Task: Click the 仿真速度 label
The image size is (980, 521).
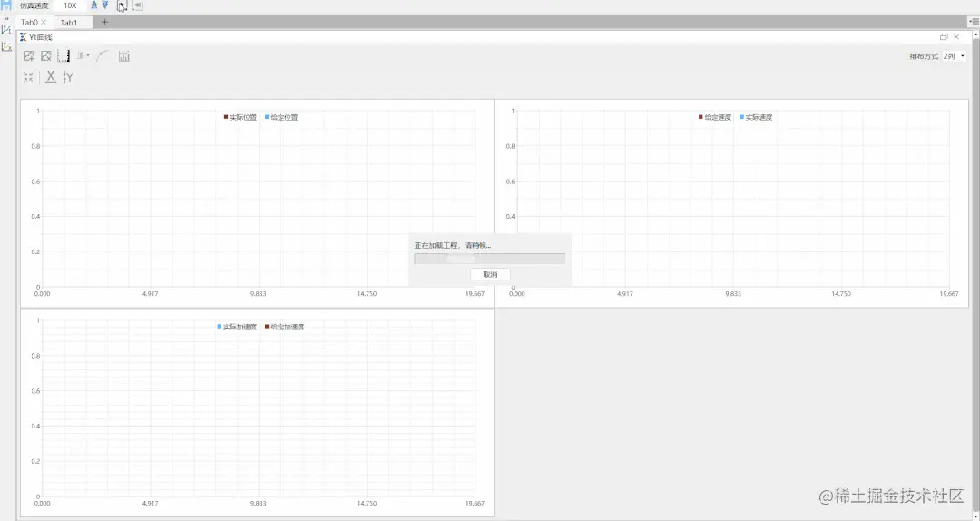Action: pos(34,5)
